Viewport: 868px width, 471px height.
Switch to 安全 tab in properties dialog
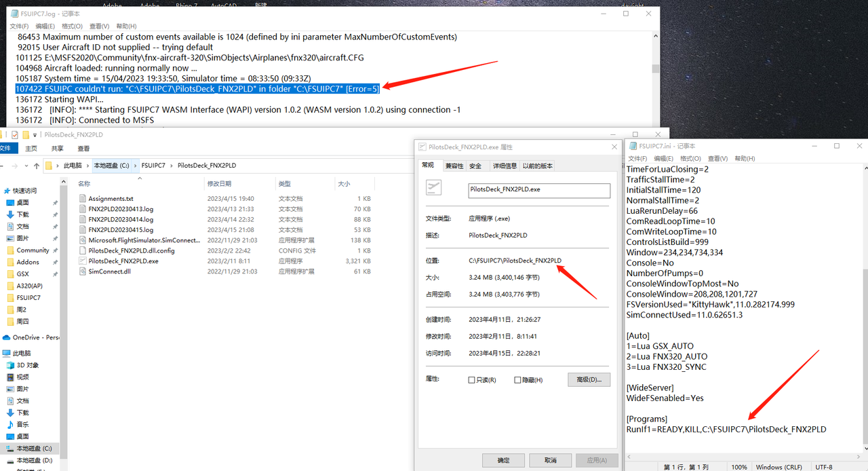point(475,166)
